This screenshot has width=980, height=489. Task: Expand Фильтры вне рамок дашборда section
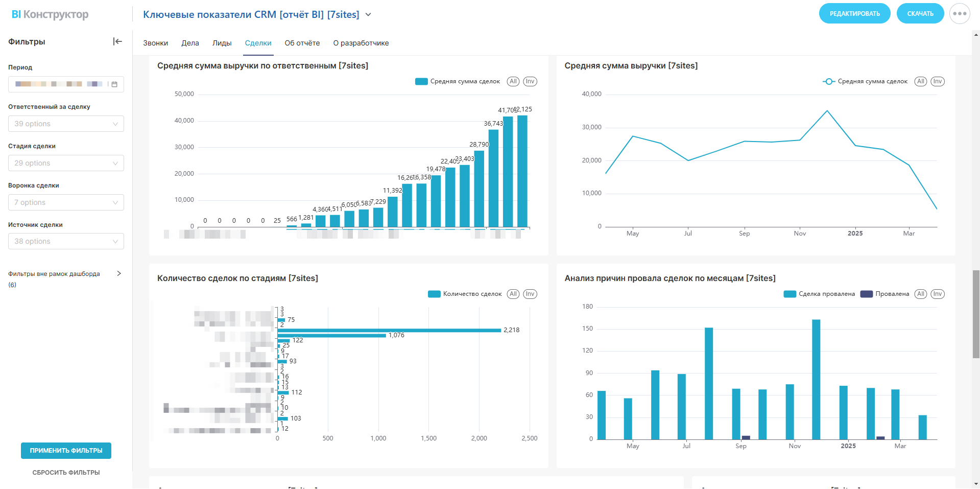[119, 273]
